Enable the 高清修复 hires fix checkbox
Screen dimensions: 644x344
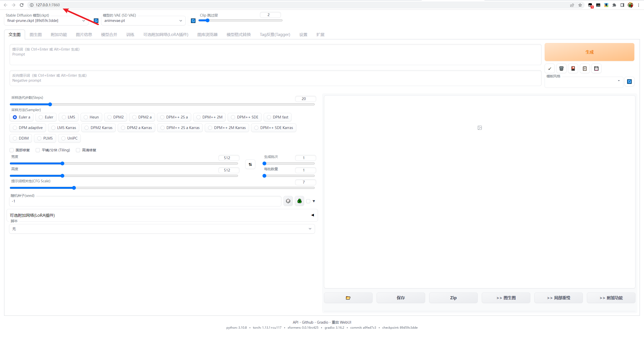[78, 150]
